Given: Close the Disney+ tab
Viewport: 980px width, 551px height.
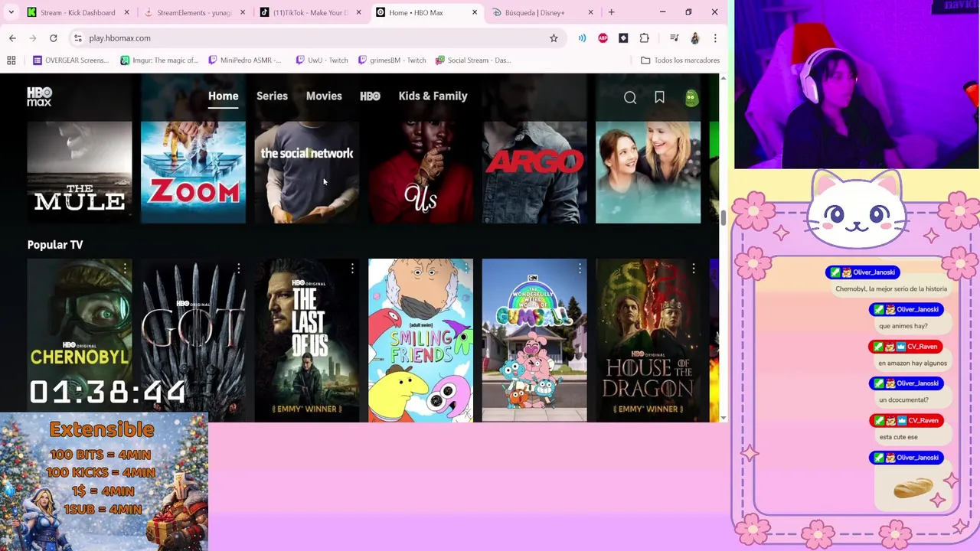Looking at the screenshot, I should (x=590, y=12).
